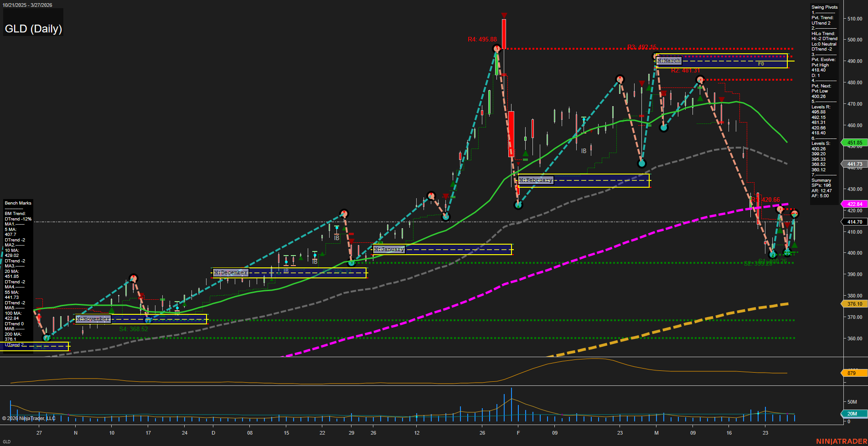Click the SP's: 196 summary line

[x=821, y=185]
